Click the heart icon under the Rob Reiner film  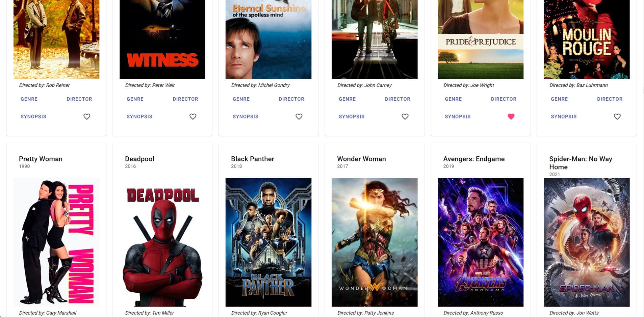point(87,116)
